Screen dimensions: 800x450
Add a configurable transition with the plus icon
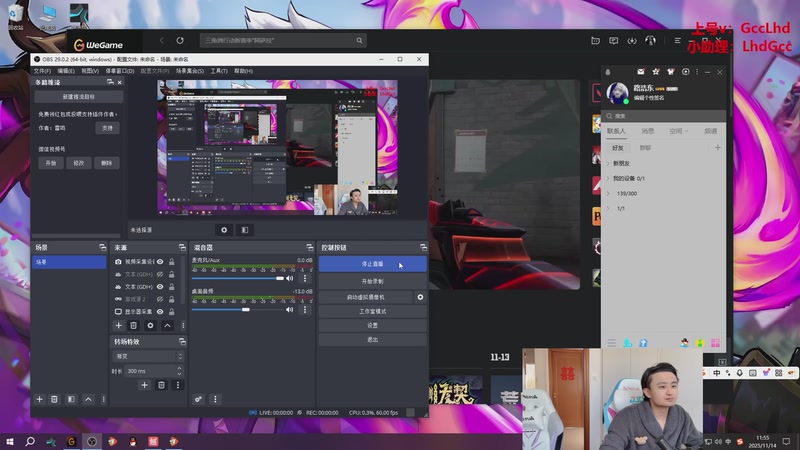[144, 385]
